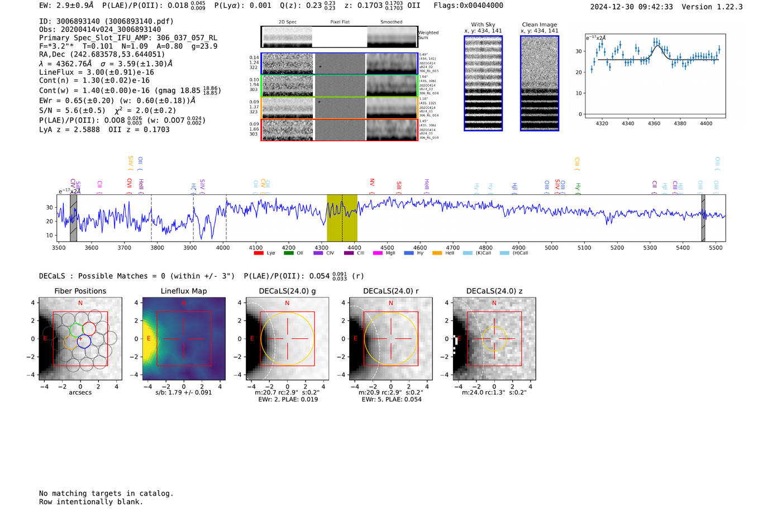Click the yellow highlighted region in spectrum

342,218
